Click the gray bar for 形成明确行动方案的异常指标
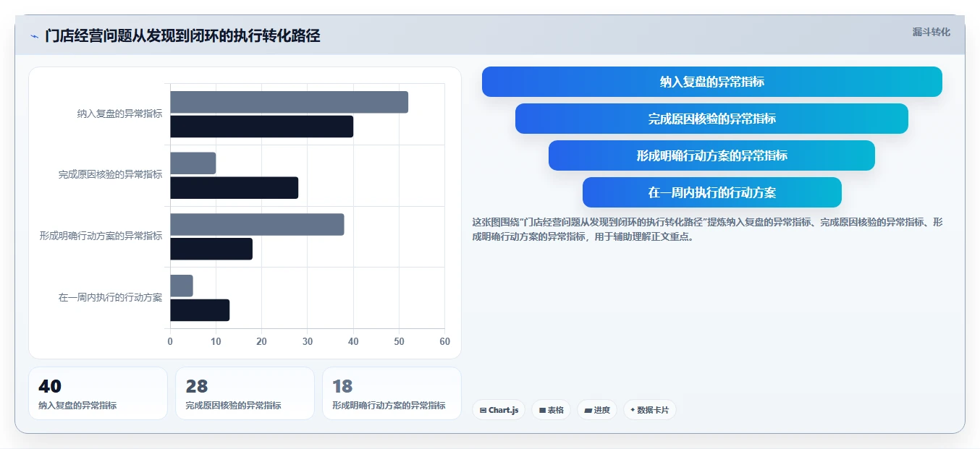This screenshot has height=449, width=980. [x=257, y=224]
